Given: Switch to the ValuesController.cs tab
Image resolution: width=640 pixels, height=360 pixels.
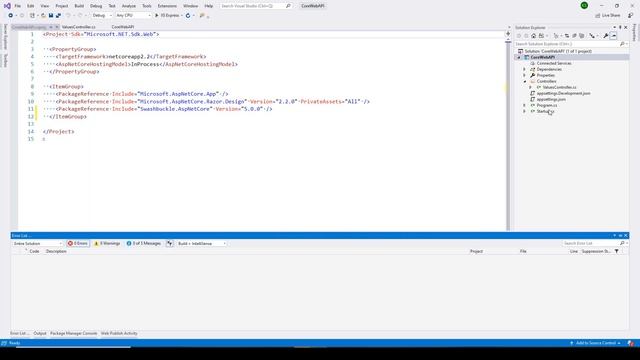Looking at the screenshot, I should coord(79,27).
